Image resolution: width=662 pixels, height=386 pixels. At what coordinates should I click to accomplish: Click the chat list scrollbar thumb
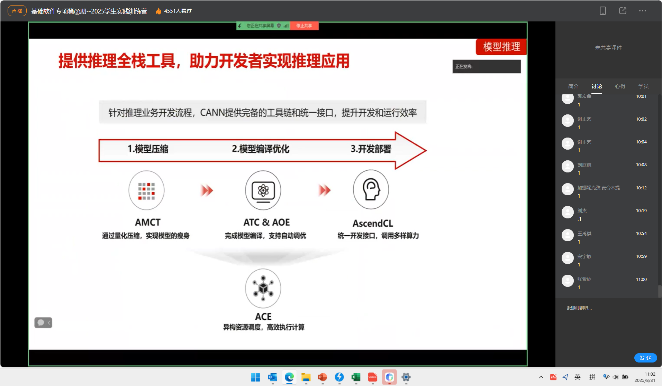click(659, 291)
